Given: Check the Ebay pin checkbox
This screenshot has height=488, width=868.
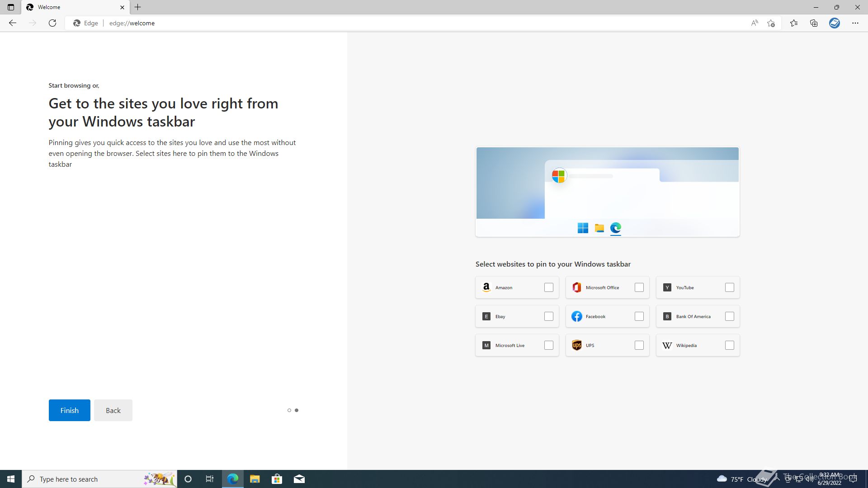Looking at the screenshot, I should tap(549, 316).
